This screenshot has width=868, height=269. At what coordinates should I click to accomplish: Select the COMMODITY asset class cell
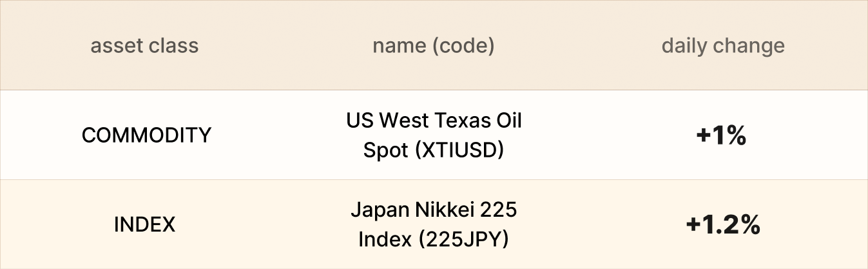pos(146,135)
